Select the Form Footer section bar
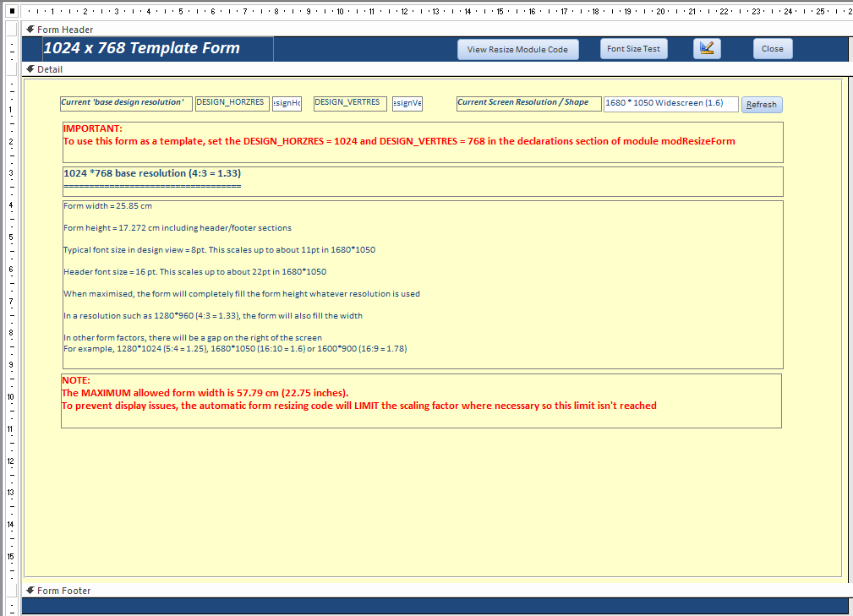 (x=435, y=591)
